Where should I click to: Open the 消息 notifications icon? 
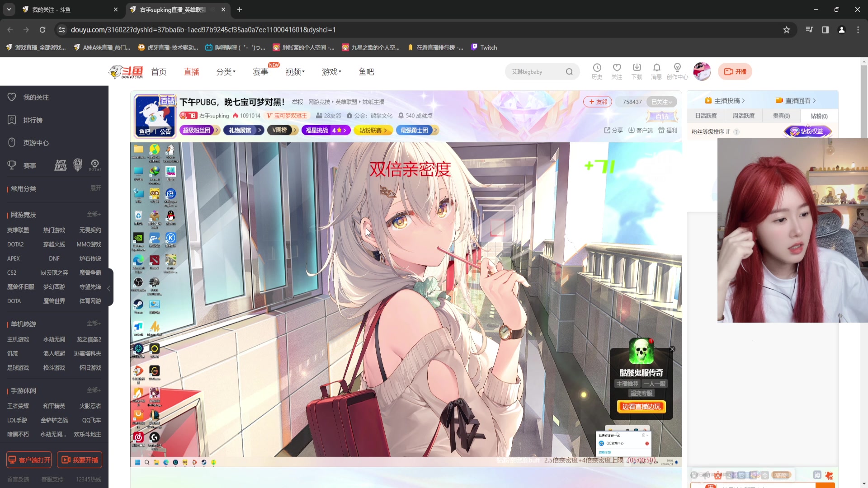click(657, 71)
